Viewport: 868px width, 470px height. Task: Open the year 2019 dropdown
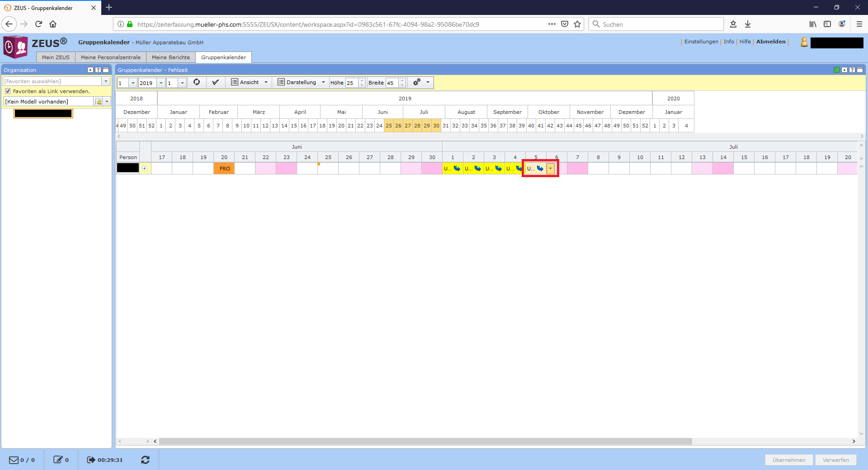(x=161, y=83)
